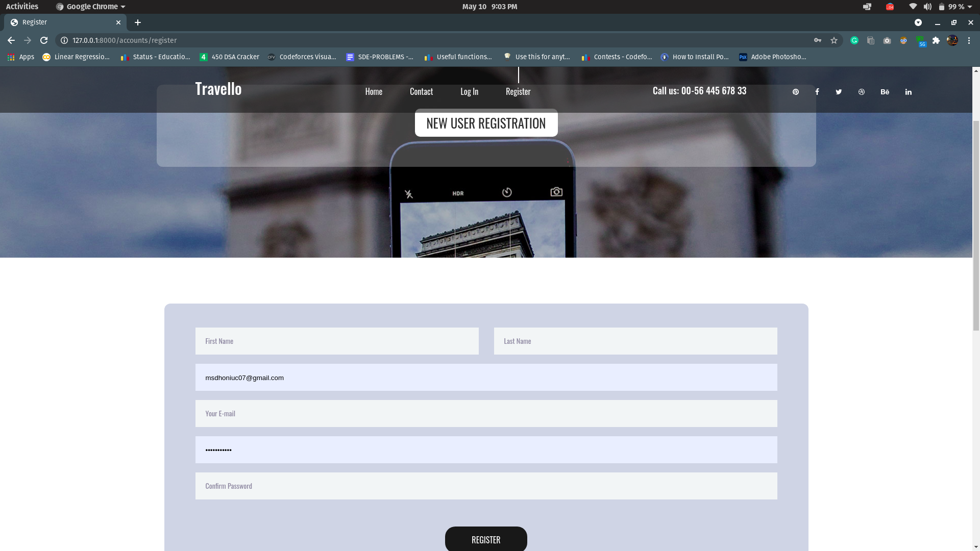
Task: Go to Log In nav link
Action: tap(469, 91)
